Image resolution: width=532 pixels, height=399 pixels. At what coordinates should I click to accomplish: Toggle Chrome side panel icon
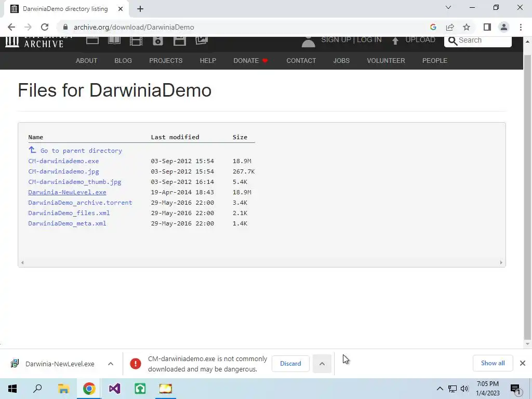click(487, 27)
